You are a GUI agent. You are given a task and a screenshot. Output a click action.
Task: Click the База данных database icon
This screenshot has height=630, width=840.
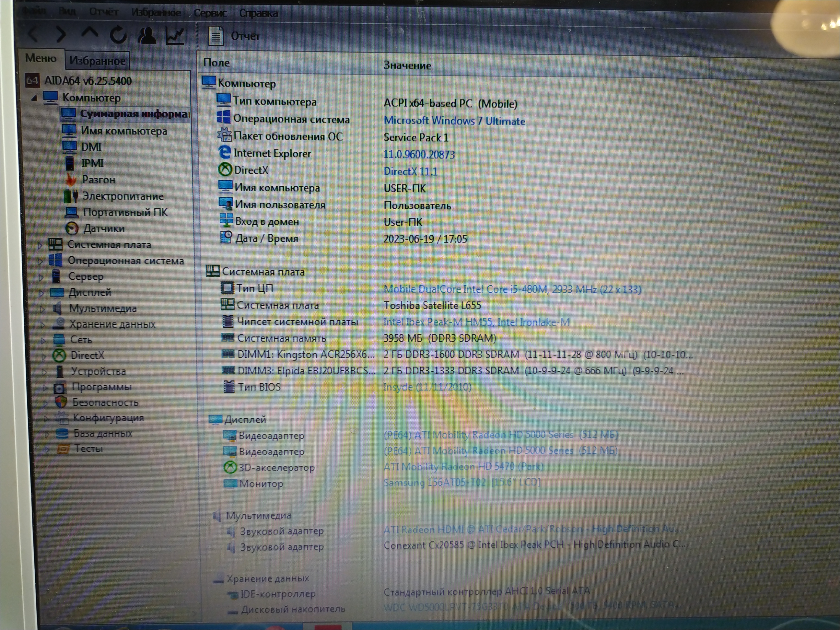coord(62,433)
